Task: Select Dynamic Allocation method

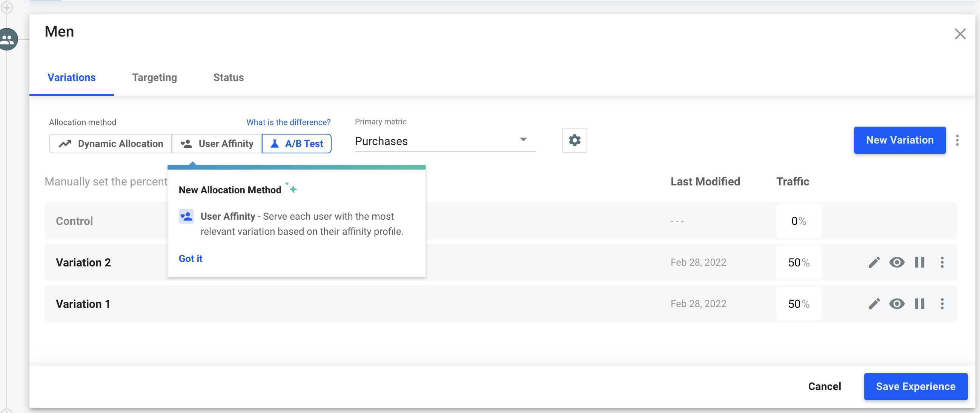Action: point(111,144)
